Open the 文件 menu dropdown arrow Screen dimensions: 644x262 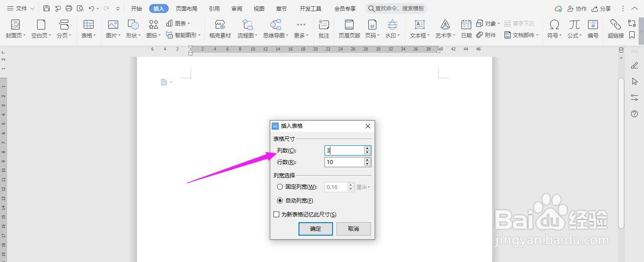(x=32, y=8)
